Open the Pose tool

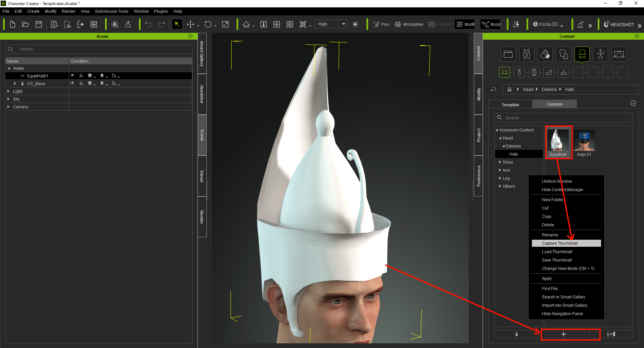pos(381,24)
